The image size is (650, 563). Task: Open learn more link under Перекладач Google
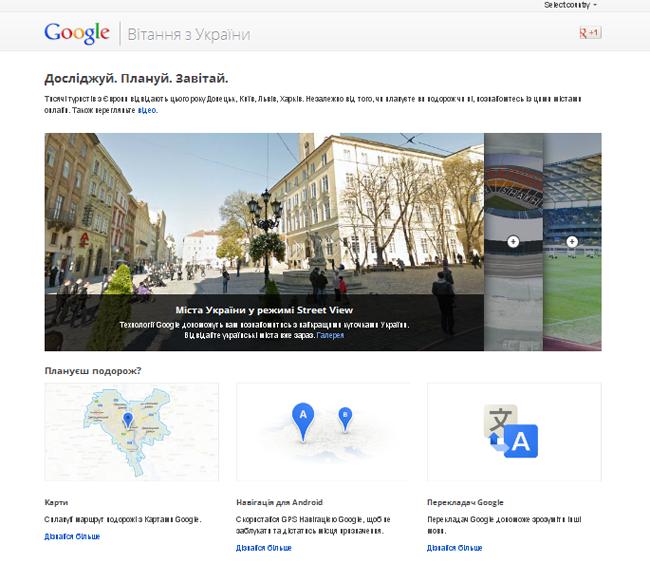(x=455, y=548)
